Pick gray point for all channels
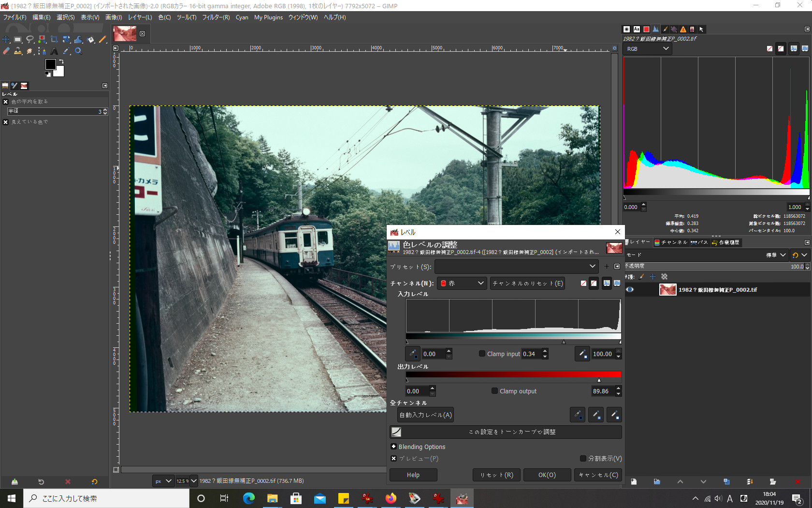The height and width of the screenshot is (508, 812). click(x=596, y=415)
